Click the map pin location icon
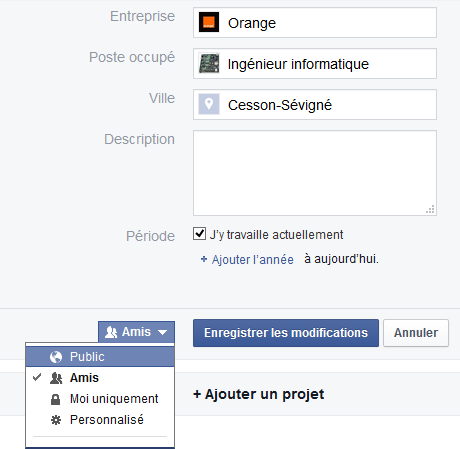Viewport: 460px width, 449px height. pyautogui.click(x=209, y=104)
